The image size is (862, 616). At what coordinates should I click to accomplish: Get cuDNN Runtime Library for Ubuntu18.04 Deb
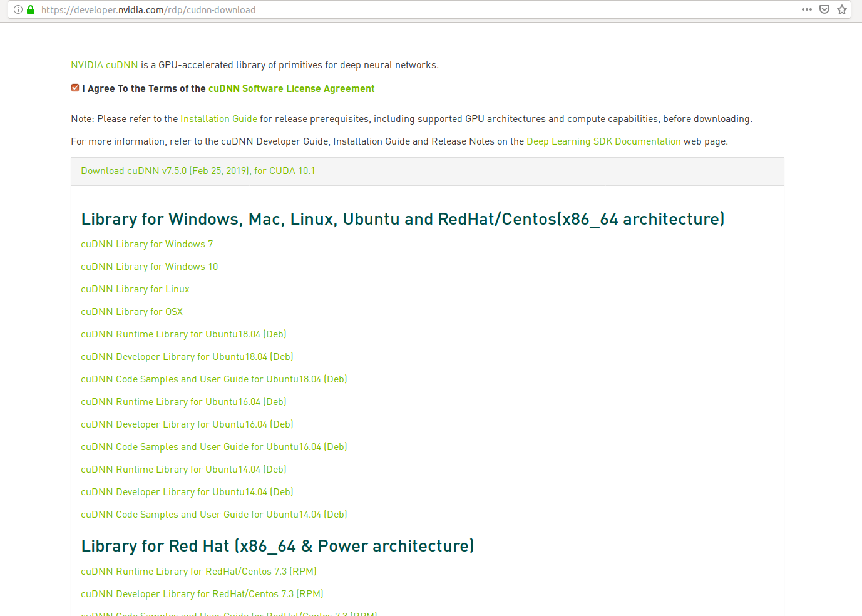[x=183, y=334]
